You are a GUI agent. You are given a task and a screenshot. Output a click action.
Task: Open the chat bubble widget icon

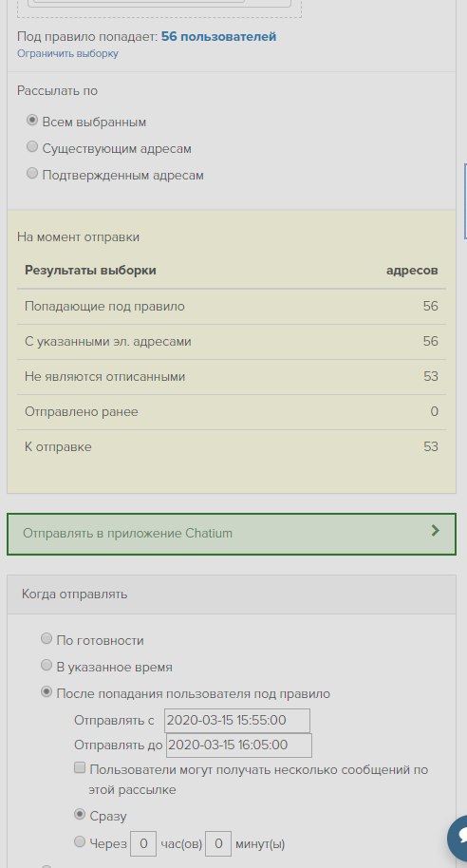pos(458,839)
